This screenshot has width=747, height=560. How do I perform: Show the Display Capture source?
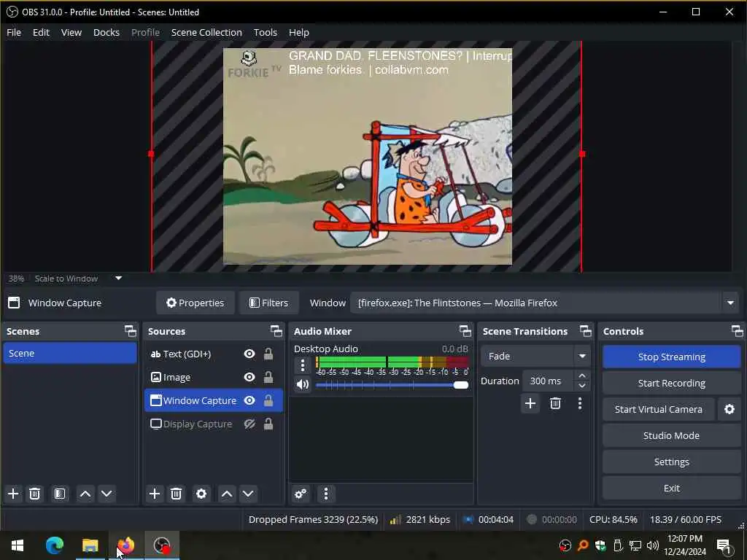click(x=249, y=424)
